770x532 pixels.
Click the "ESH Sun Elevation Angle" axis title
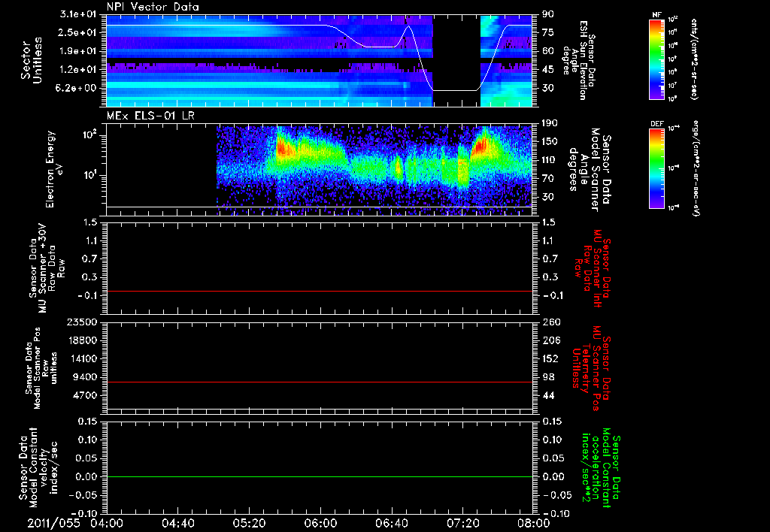580,60
